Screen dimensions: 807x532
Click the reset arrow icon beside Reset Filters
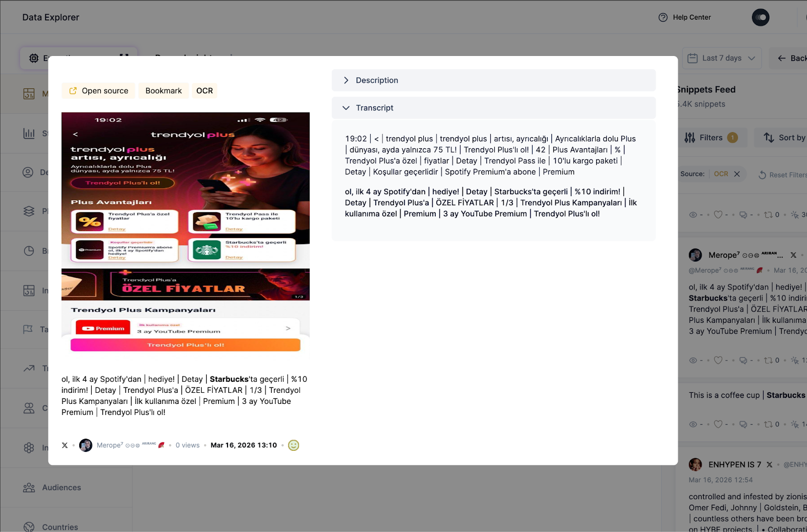pyautogui.click(x=762, y=175)
